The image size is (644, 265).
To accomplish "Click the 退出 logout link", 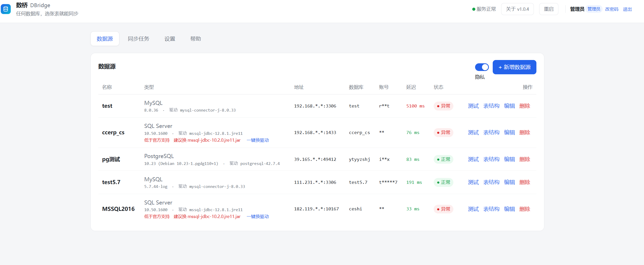I will (627, 9).
